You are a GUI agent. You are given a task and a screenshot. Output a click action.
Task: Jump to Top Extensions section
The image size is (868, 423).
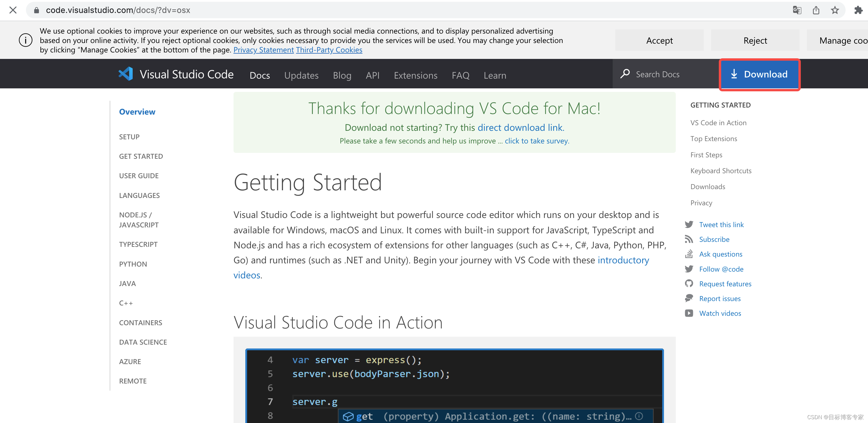click(x=714, y=139)
